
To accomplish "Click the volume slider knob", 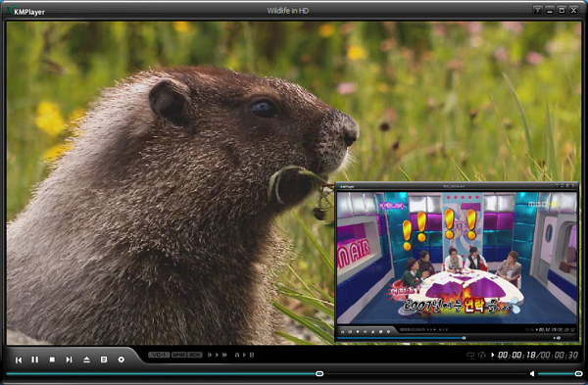I will pyautogui.click(x=578, y=374).
